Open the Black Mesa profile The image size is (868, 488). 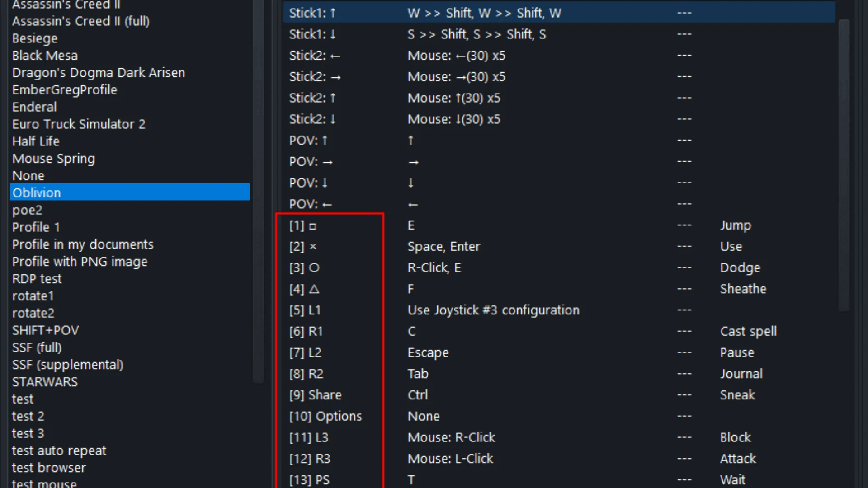point(45,56)
